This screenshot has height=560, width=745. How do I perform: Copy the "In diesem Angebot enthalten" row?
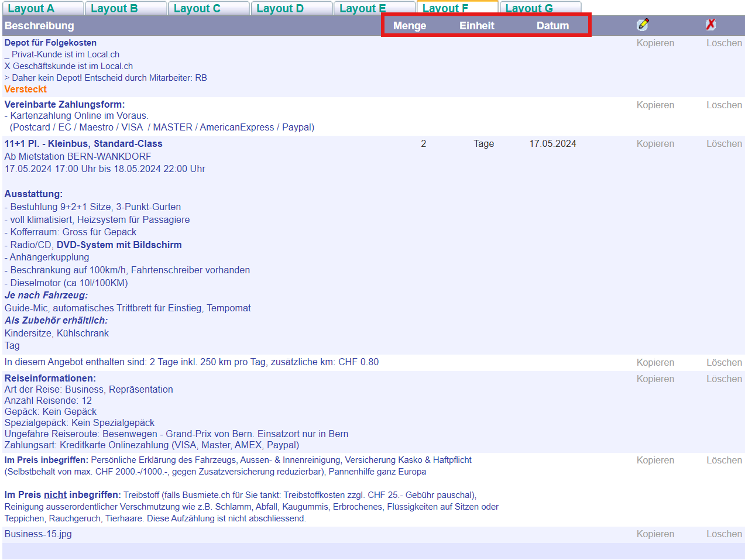[x=655, y=363]
